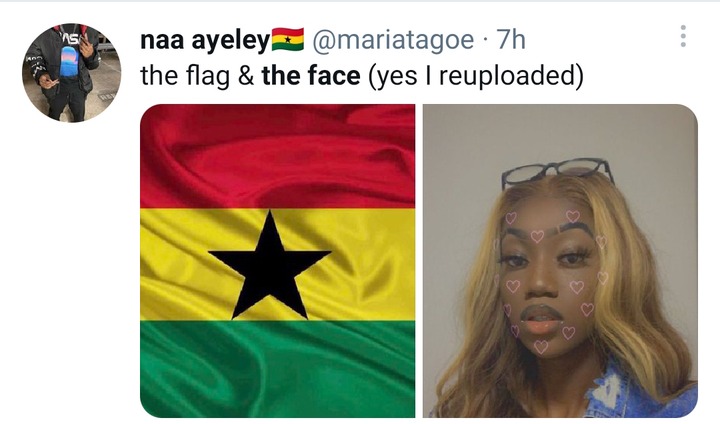Click the red stripe of the flag
Image resolution: width=720 pixels, height=424 pixels.
pos(277,156)
